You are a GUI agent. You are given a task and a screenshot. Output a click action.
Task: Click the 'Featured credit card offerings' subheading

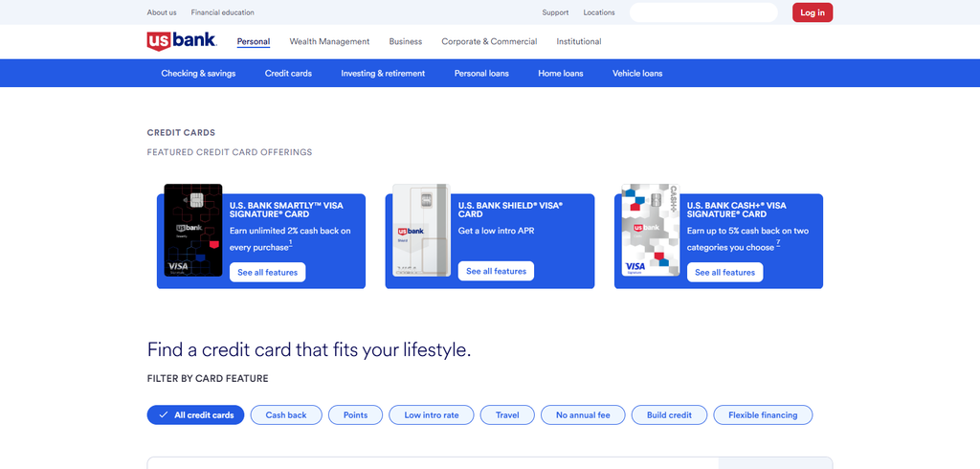(x=230, y=152)
